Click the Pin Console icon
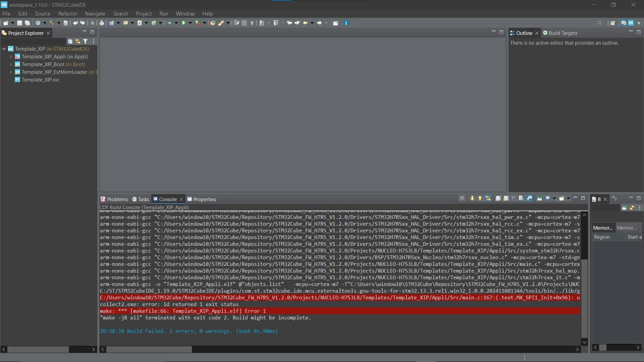This screenshot has height=362, width=644. point(539,198)
